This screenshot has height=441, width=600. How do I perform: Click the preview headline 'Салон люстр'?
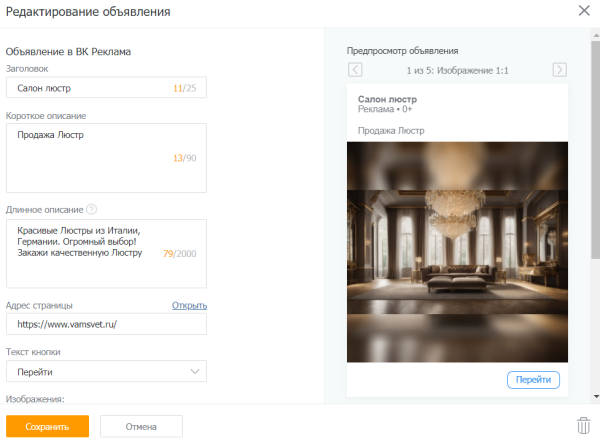(x=386, y=100)
